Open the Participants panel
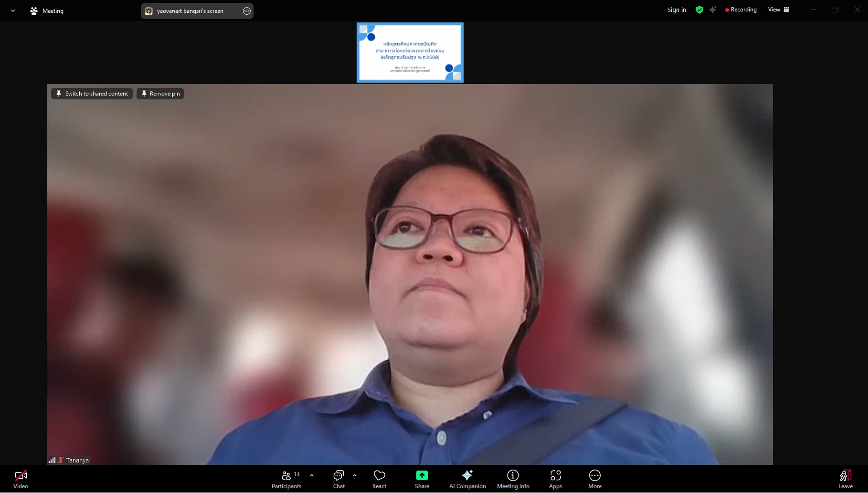868x493 pixels. click(x=286, y=479)
